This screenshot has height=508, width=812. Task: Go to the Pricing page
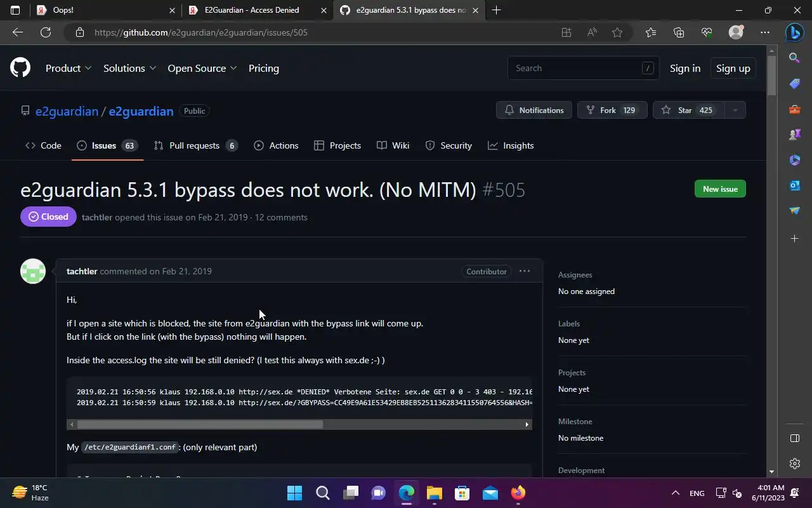coord(264,68)
